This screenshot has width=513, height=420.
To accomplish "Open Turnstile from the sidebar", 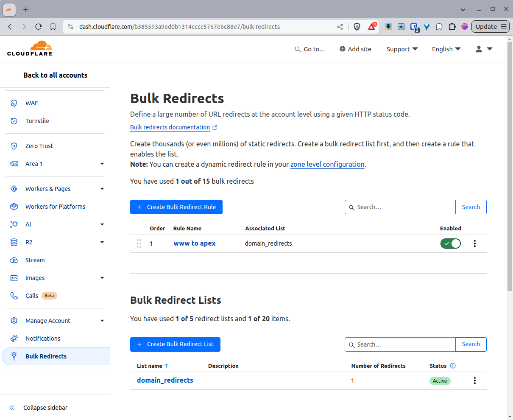I will [x=37, y=121].
